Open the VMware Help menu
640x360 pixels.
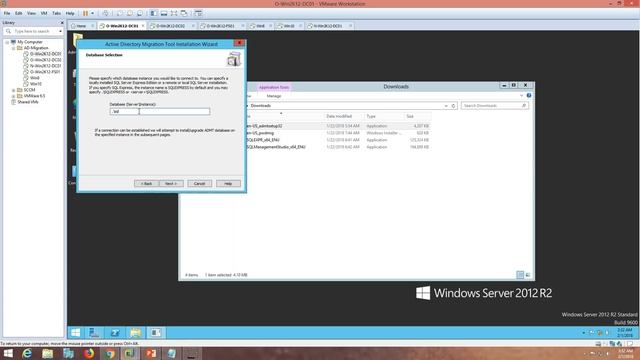click(x=70, y=13)
